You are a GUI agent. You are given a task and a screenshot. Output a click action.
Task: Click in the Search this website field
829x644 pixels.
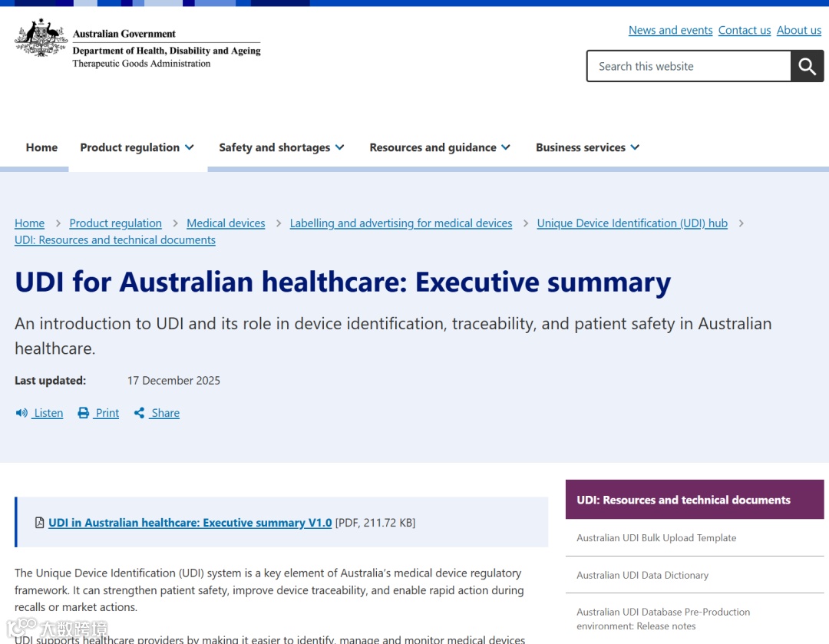689,66
